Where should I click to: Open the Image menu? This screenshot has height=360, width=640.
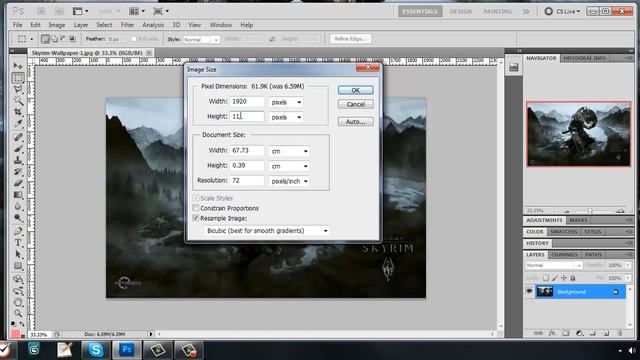click(x=57, y=25)
